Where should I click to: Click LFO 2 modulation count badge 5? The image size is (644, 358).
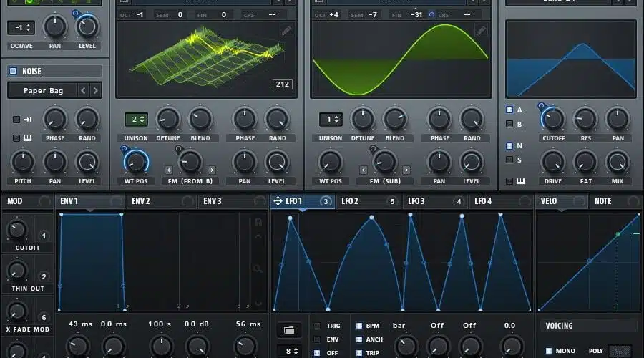(392, 201)
